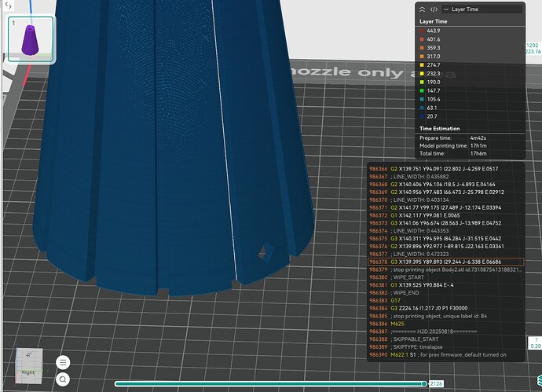Click the move slider handle near 2126
The image size is (542, 392).
(424, 383)
